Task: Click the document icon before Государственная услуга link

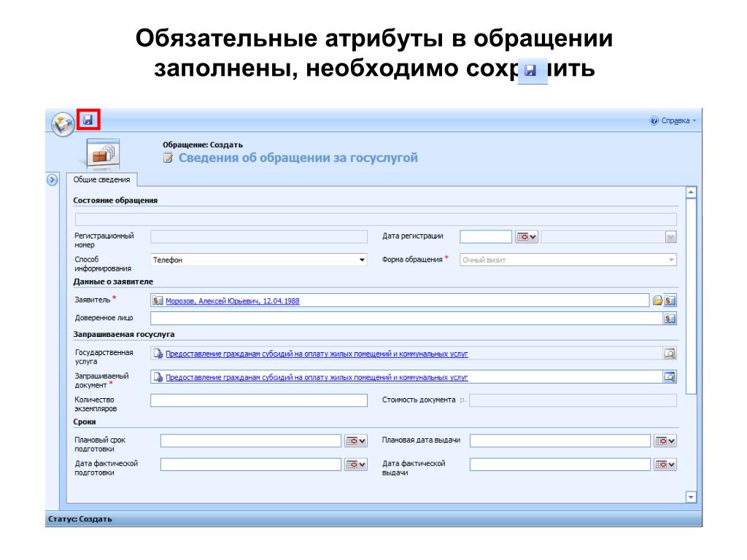Action: 158,354
